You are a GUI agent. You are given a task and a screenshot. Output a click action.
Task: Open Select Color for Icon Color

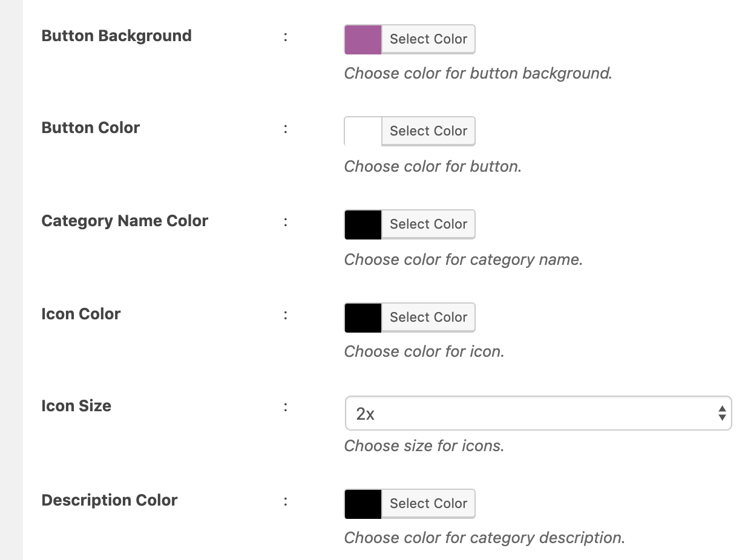pyautogui.click(x=428, y=317)
